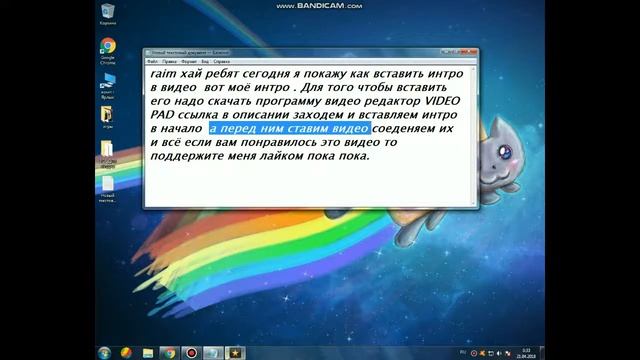Viewport: 640px width, 360px height.
Task: Open the network status tray icon
Action: (x=508, y=353)
